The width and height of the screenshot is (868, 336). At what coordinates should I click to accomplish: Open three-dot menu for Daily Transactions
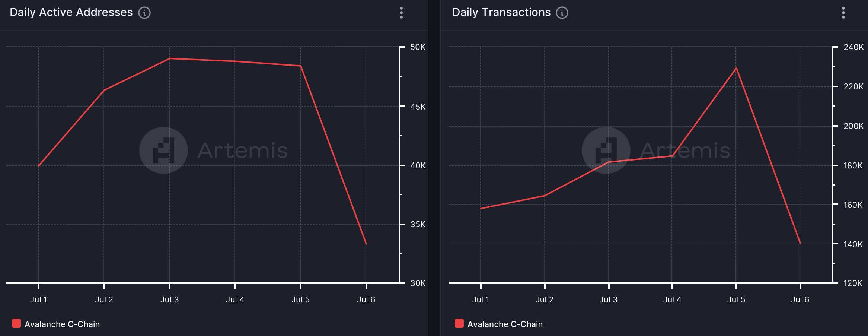tap(843, 13)
